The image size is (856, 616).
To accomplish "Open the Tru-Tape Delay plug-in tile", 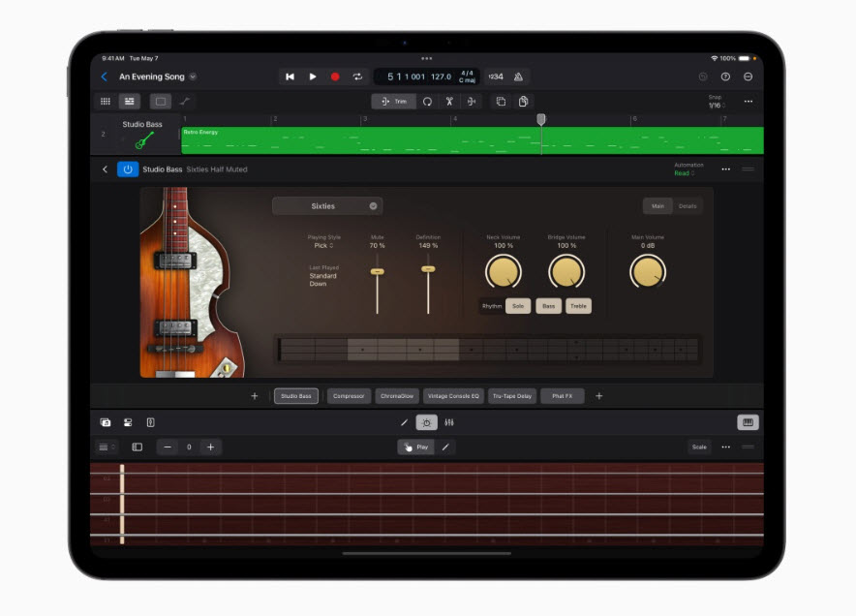I will click(x=512, y=396).
